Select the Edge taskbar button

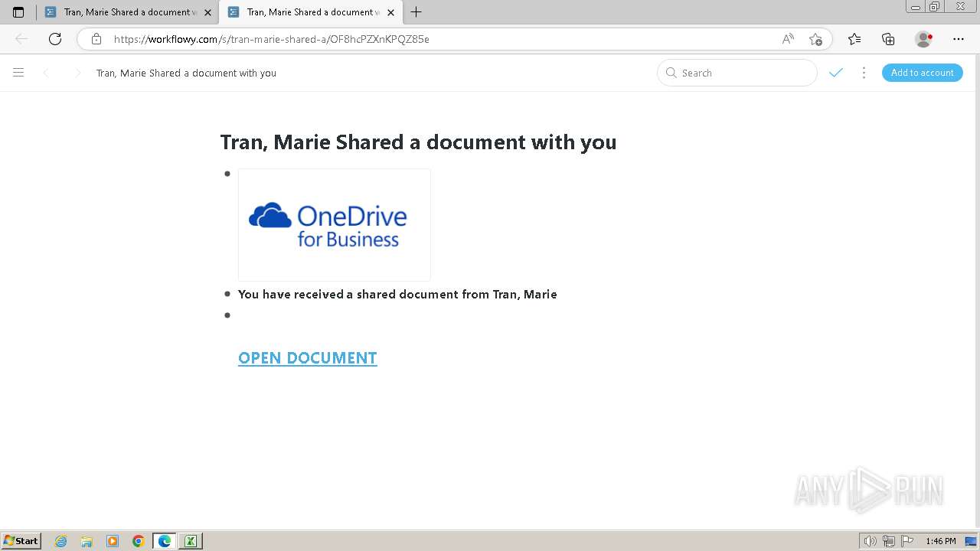[x=165, y=541]
